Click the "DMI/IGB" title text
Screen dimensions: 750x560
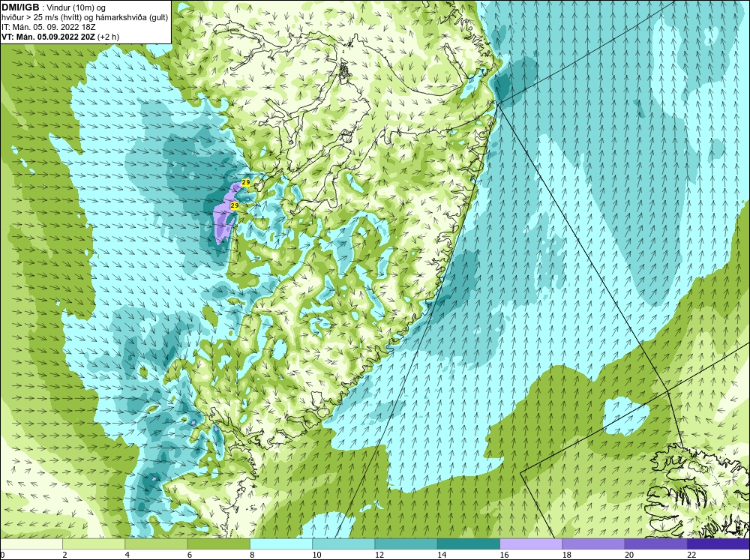pos(20,7)
